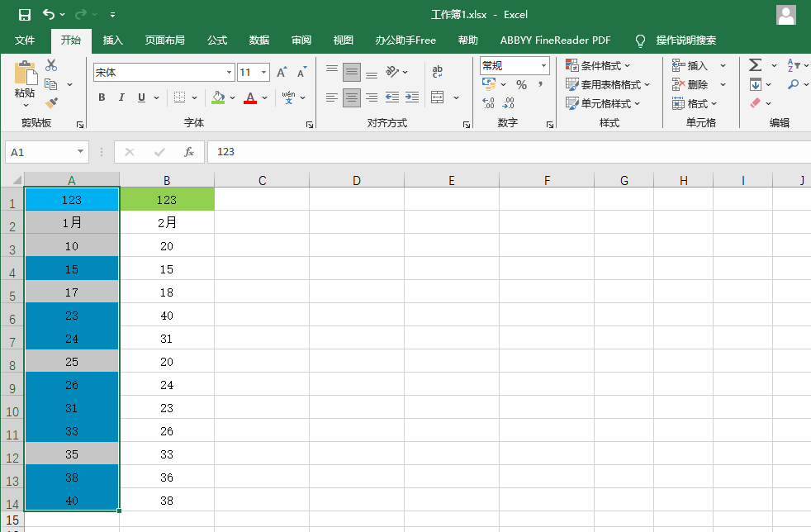Viewport: 811px width, 532px height.
Task: Open the 公式 ribbon tab
Action: [217, 40]
